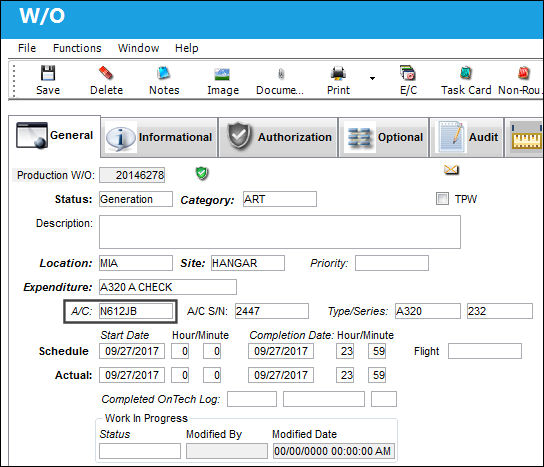The height and width of the screenshot is (467, 544).
Task: Click the Expenditure field A320 A CHECK
Action: 168,287
